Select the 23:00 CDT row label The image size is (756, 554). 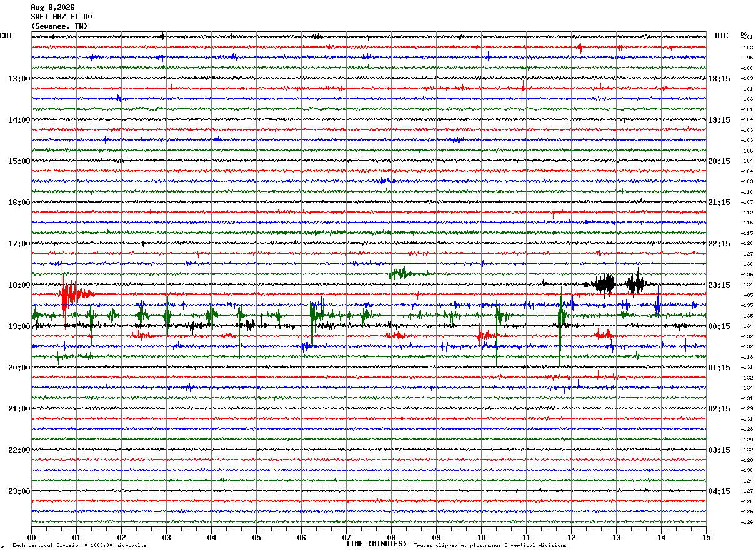[x=19, y=491]
